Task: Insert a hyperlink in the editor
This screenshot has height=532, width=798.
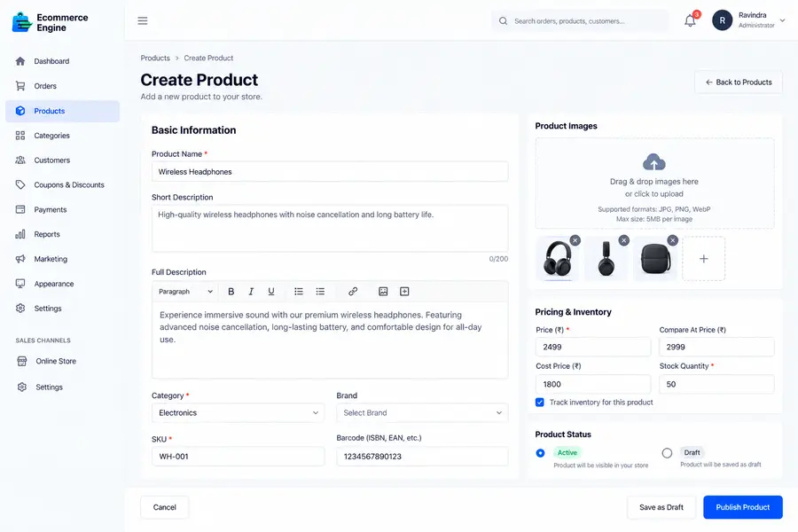Action: point(353,291)
